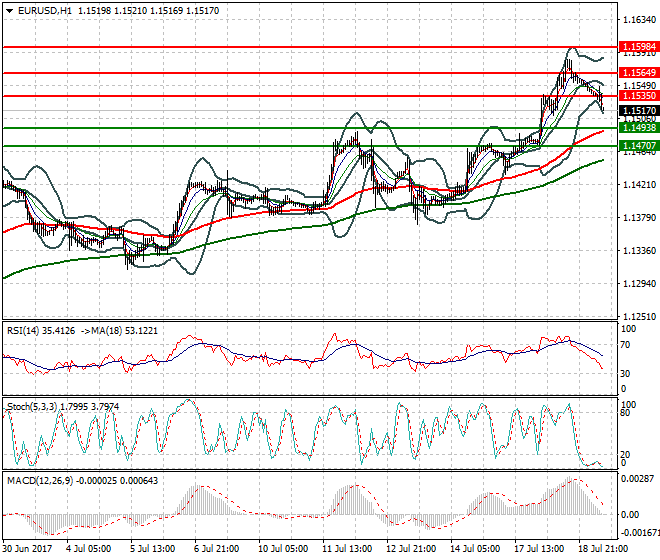Viewport: 660px width, 560px height.
Task: Click the 17 Jul 13:00 time label
Action: 539,549
